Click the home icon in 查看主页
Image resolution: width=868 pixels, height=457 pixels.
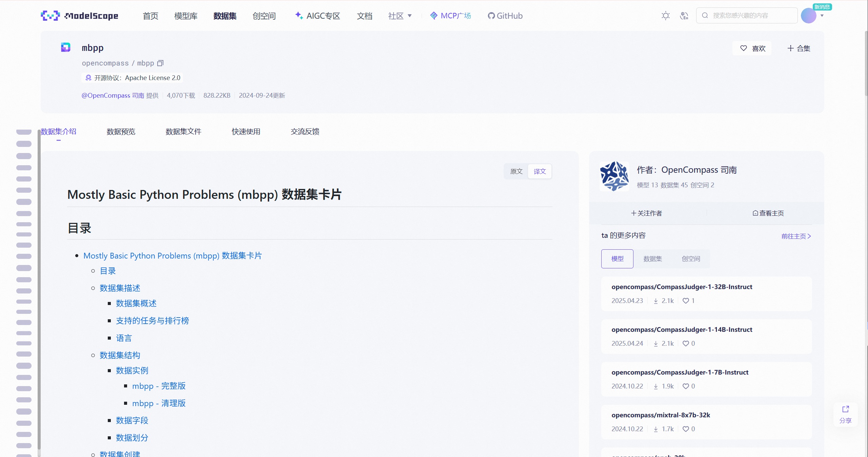coord(755,213)
